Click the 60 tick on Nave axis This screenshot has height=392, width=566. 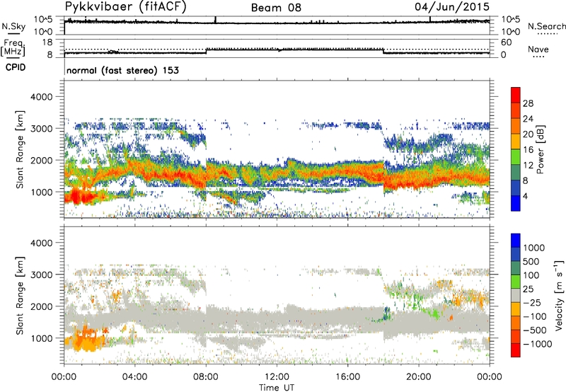coord(506,42)
